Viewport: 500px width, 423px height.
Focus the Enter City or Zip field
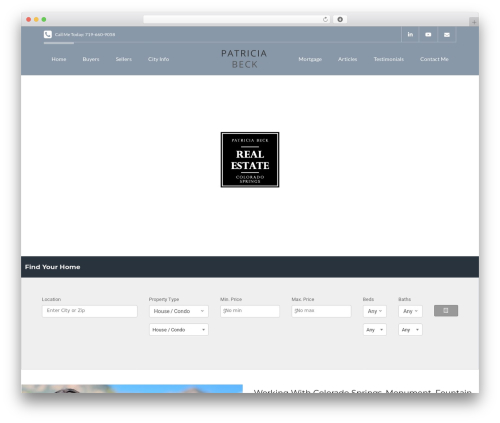pos(90,311)
